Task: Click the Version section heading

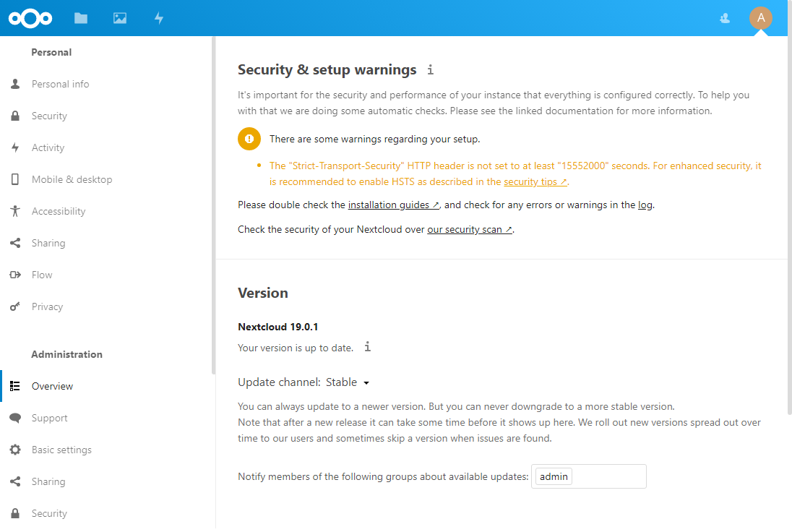Action: point(262,293)
